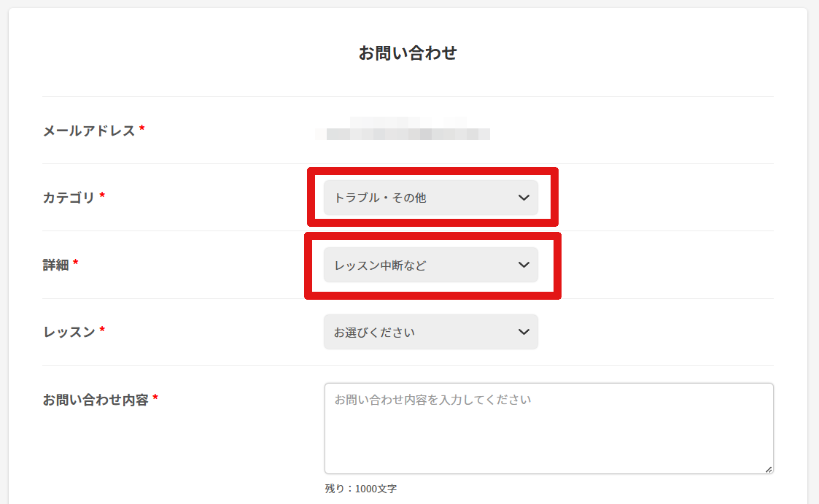
Task: Click the お問い合わせ内容 field label
Action: [96, 400]
